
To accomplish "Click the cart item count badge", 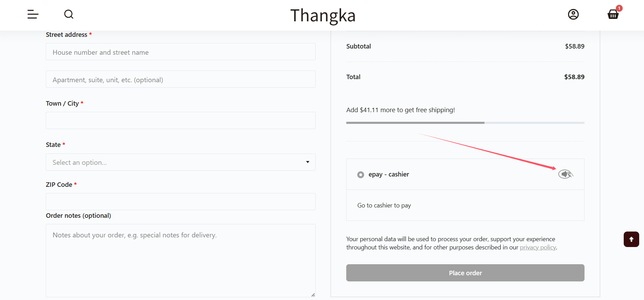I will point(619,8).
